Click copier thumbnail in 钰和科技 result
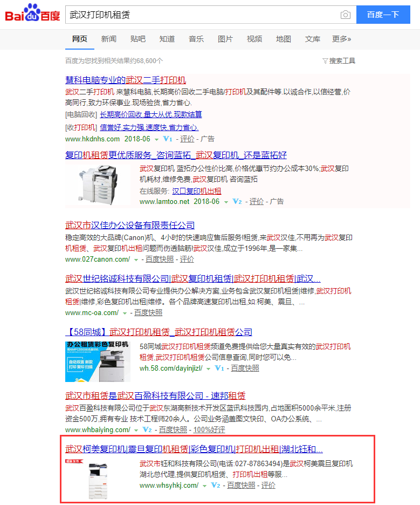 (x=98, y=479)
